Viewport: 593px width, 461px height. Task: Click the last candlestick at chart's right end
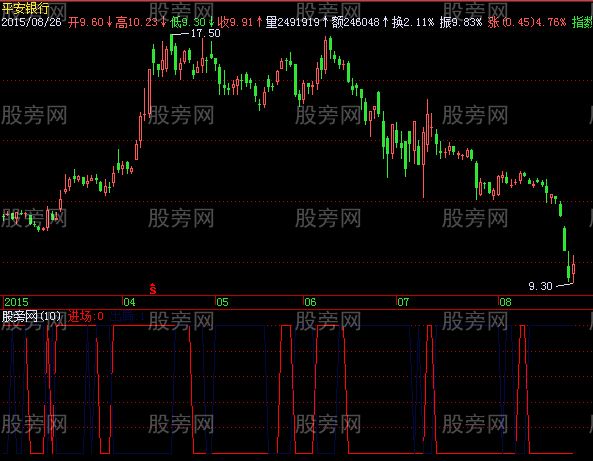click(x=573, y=269)
